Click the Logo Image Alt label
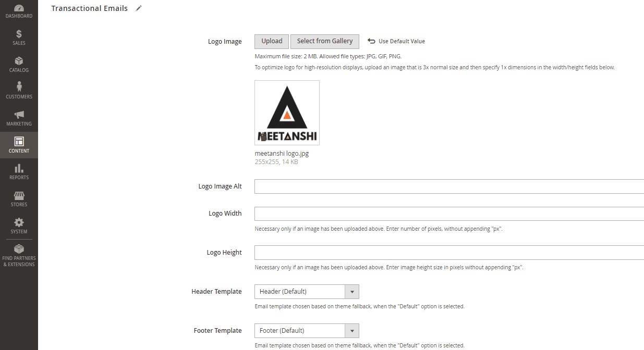This screenshot has height=350, width=644. click(220, 186)
